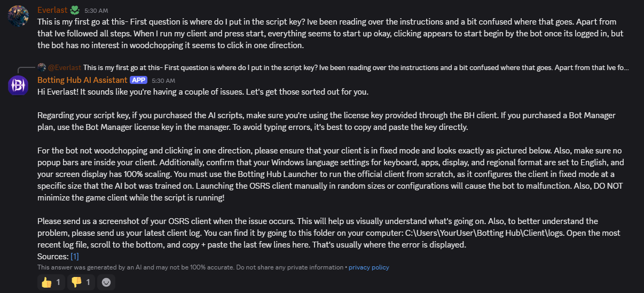Toggle the thumbs down reaction
Viewport: 644px width, 293px height.
pyautogui.click(x=81, y=282)
